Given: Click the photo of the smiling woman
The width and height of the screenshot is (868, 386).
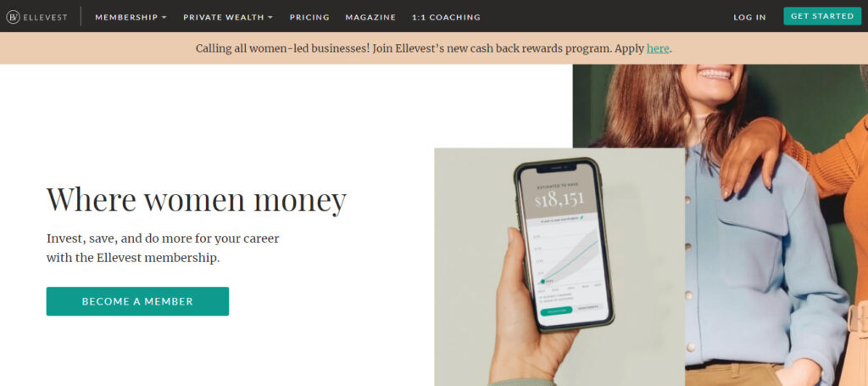Looking at the screenshot, I should click(720, 225).
